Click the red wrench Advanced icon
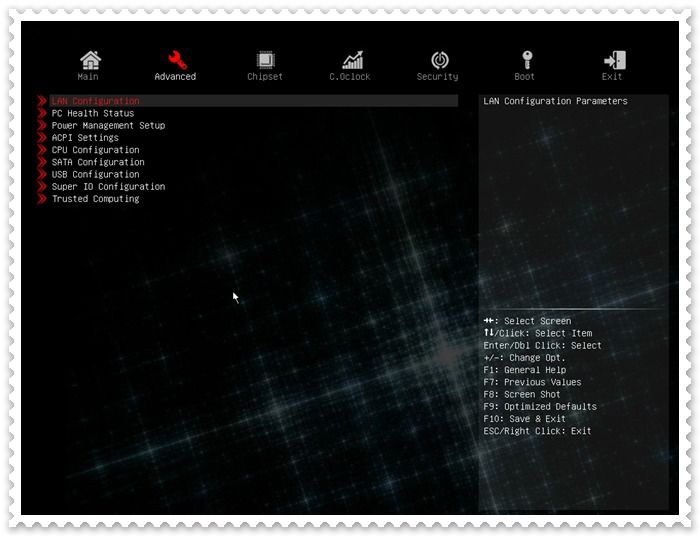 (178, 60)
